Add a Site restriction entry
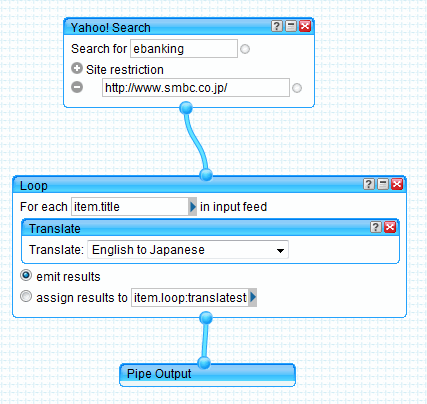This screenshot has height=404, width=427. pos(77,68)
